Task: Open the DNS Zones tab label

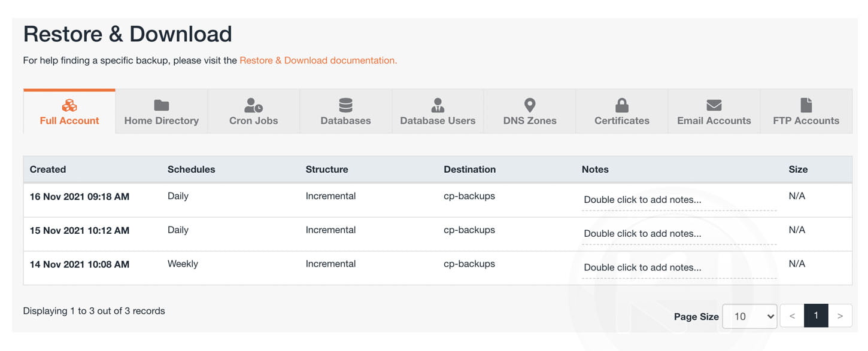Action: click(530, 121)
